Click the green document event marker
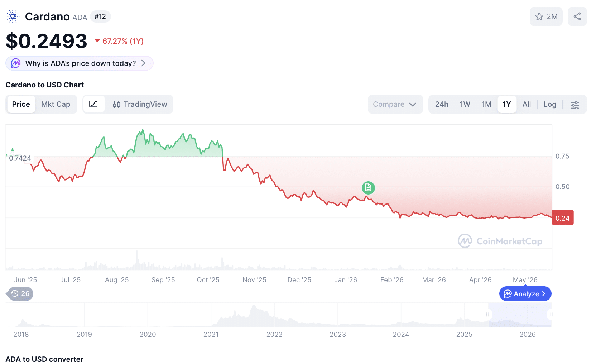The image size is (601, 364). click(368, 187)
